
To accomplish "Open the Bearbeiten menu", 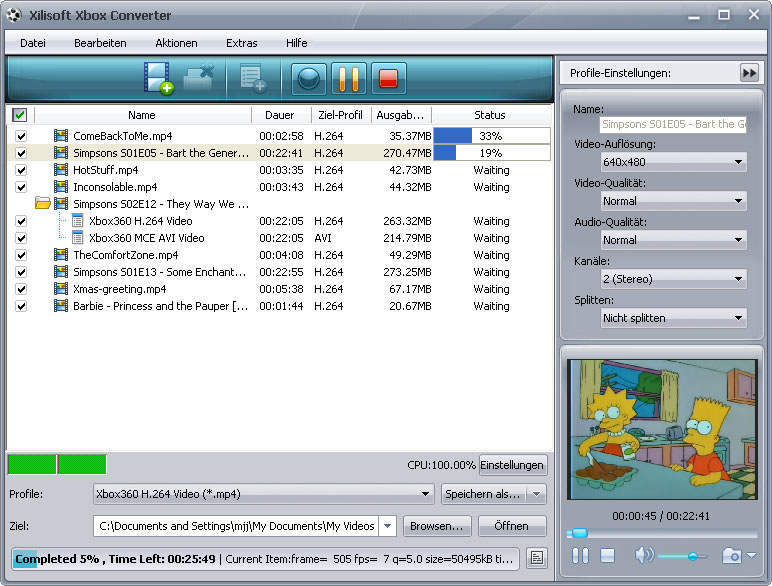I will 100,43.
